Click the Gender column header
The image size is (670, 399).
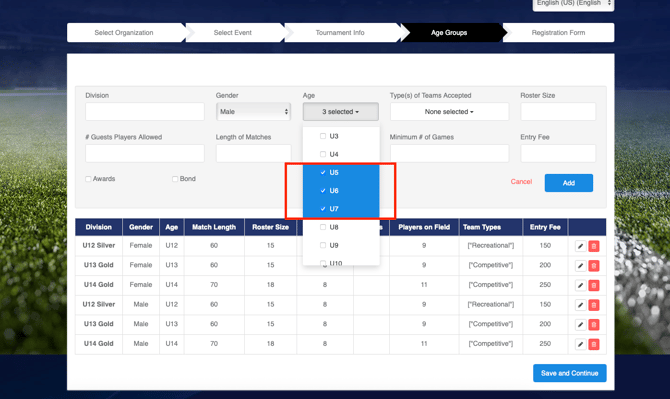pos(141,227)
